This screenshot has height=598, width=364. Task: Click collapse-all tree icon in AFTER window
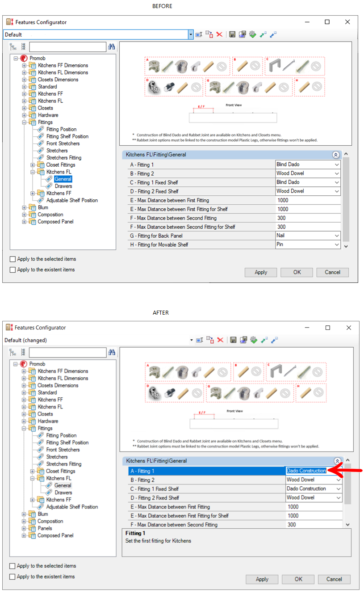23,352
